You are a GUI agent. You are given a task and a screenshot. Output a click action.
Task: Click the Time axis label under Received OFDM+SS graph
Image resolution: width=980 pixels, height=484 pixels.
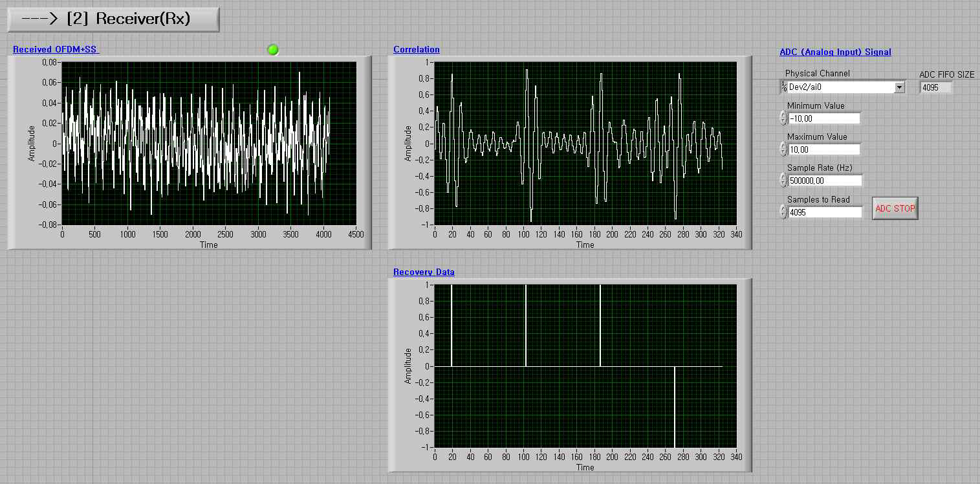tap(209, 245)
